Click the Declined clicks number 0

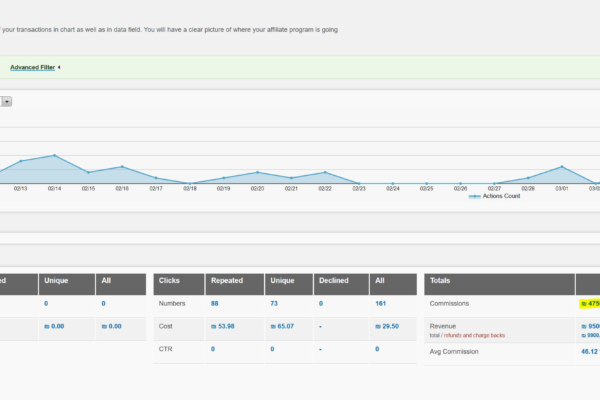click(x=321, y=303)
